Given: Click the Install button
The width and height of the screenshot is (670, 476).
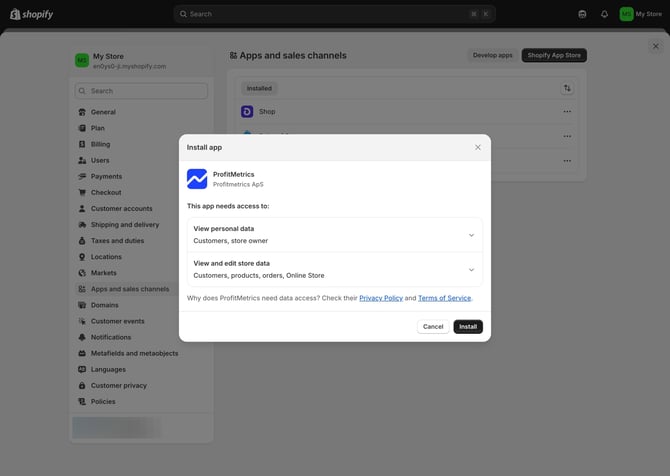Looking at the screenshot, I should tap(468, 327).
